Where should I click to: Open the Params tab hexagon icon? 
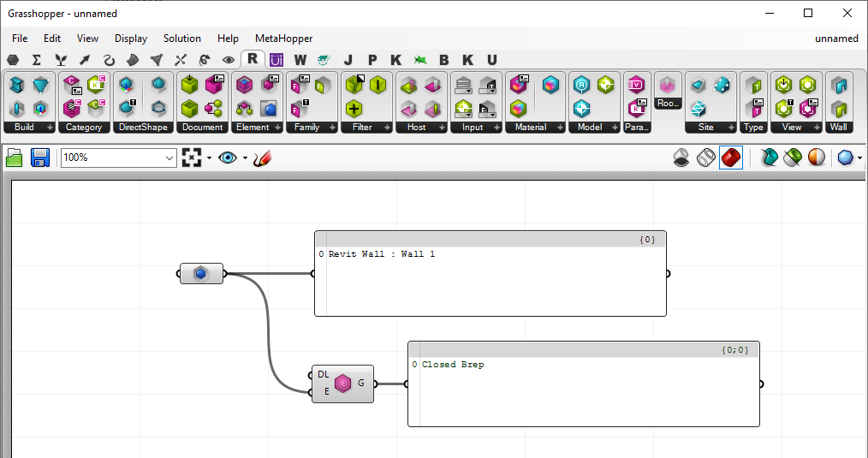[x=13, y=60]
